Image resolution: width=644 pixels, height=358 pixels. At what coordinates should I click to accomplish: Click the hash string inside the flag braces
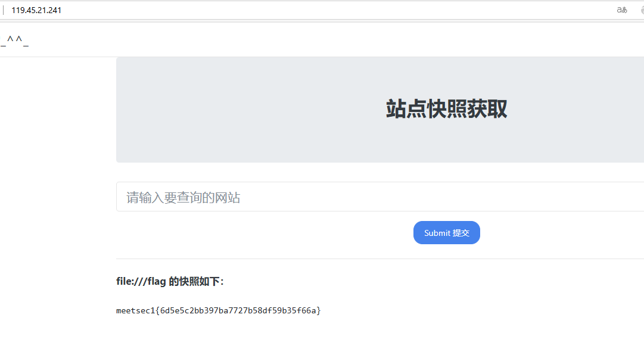[x=240, y=310]
